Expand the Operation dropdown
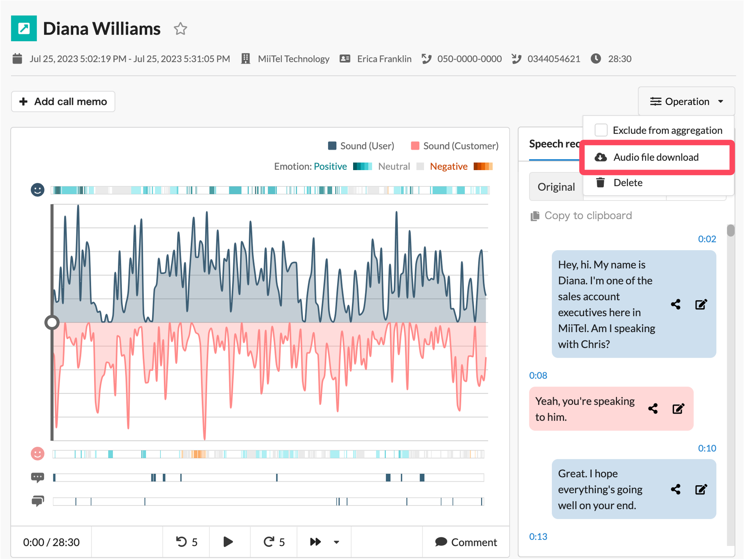Viewport: 744px width, 560px height. pos(686,102)
